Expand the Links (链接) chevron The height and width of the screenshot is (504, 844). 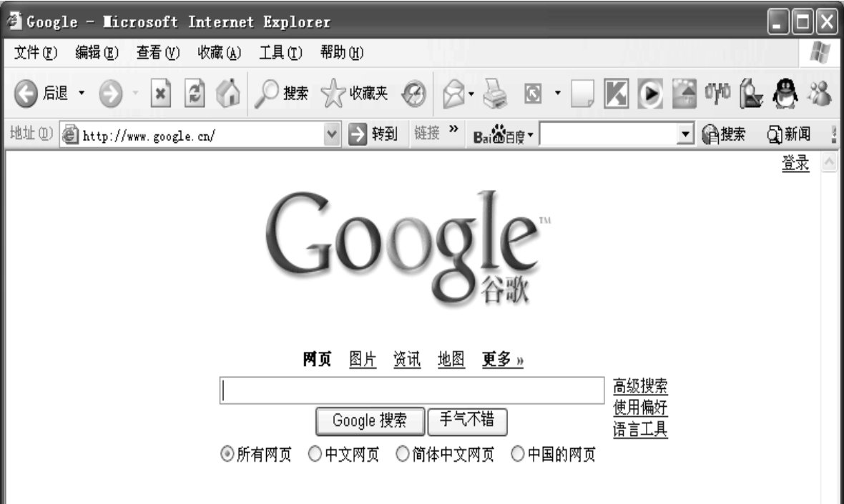pyautogui.click(x=453, y=129)
